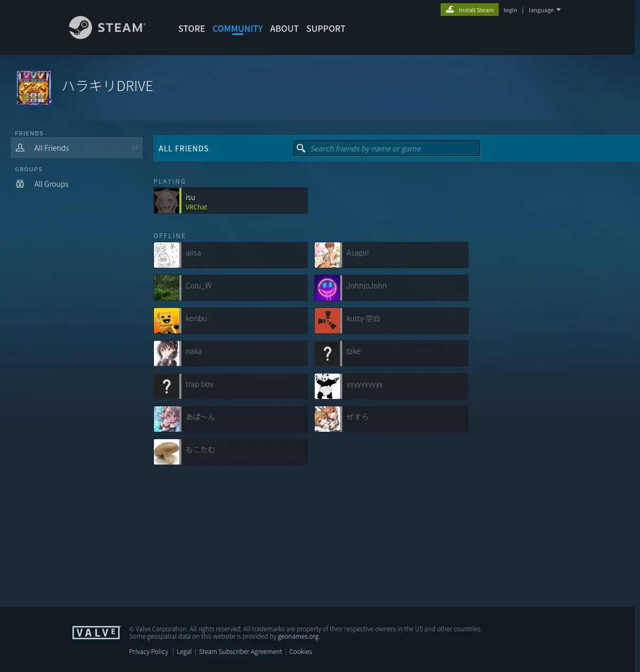Click the name JohnjoJohn
The width and height of the screenshot is (640, 672).
pos(367,285)
